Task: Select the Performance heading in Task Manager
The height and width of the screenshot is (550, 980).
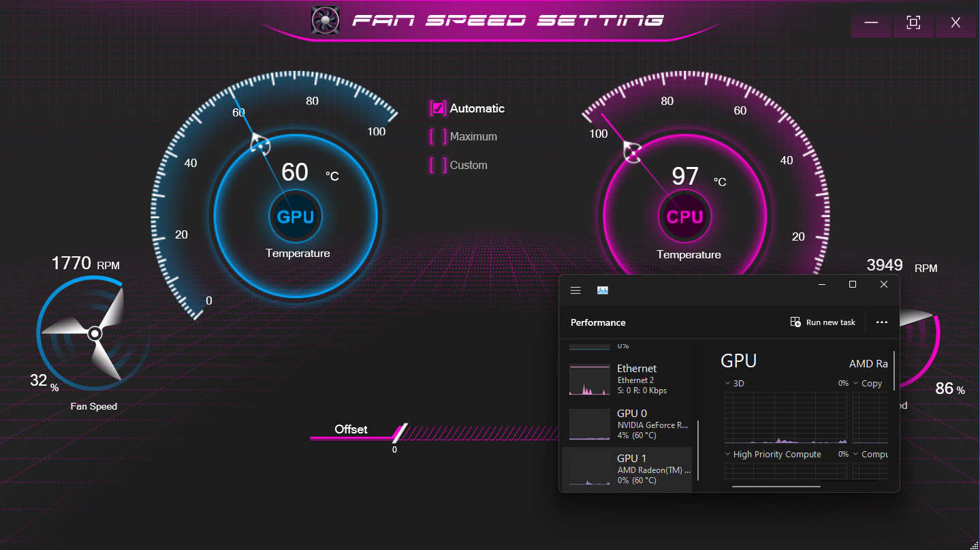Action: click(x=598, y=322)
